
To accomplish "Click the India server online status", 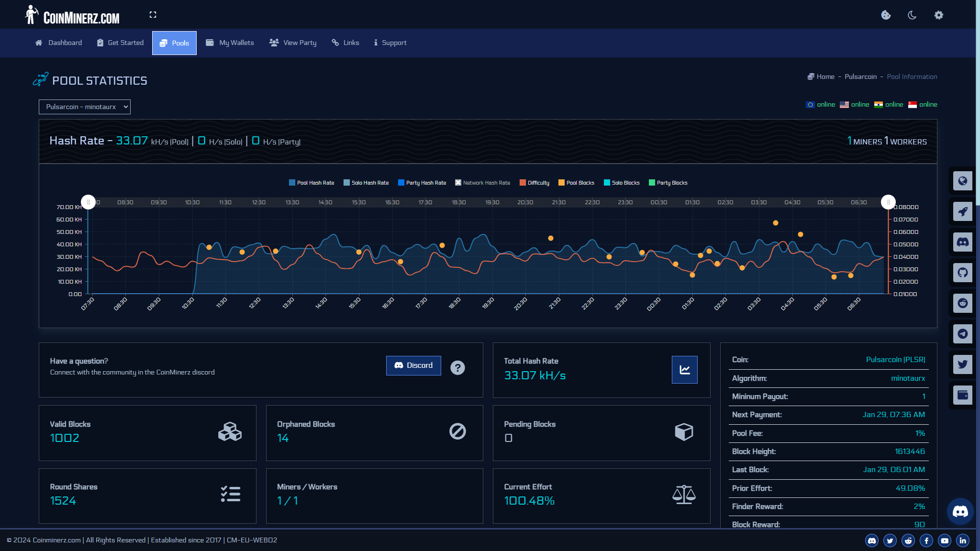I will coord(889,105).
